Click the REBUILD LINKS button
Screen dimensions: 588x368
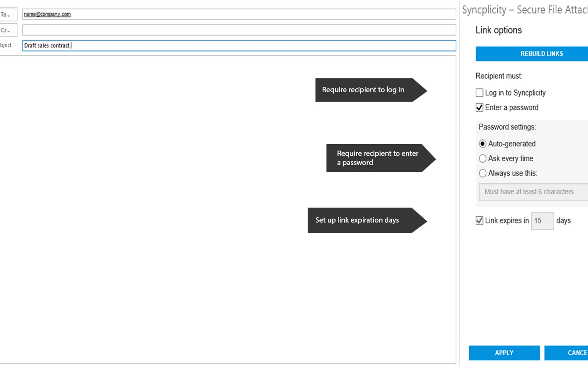[x=532, y=54]
